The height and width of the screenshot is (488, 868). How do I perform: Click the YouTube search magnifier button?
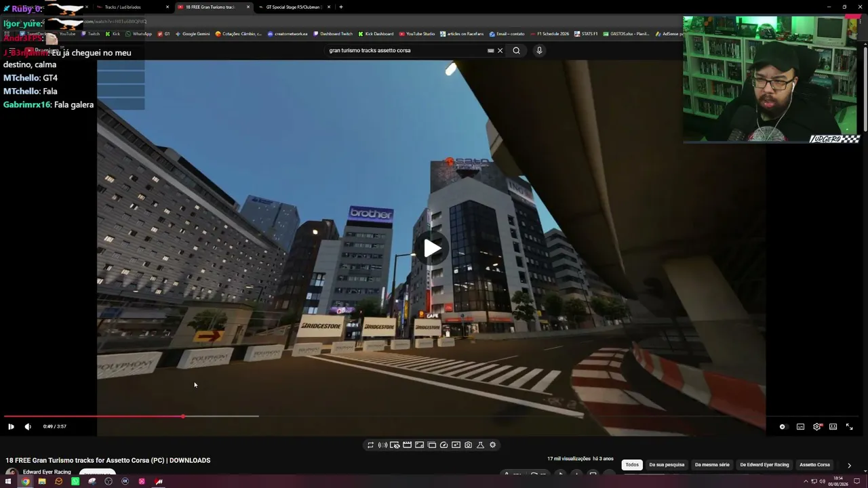point(516,50)
